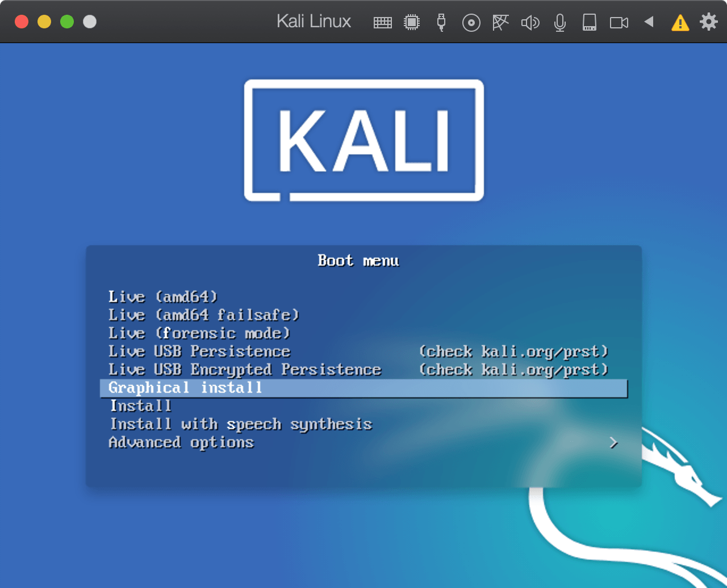The width and height of the screenshot is (727, 588).
Task: Open Advanced options submenu
Action: [363, 442]
